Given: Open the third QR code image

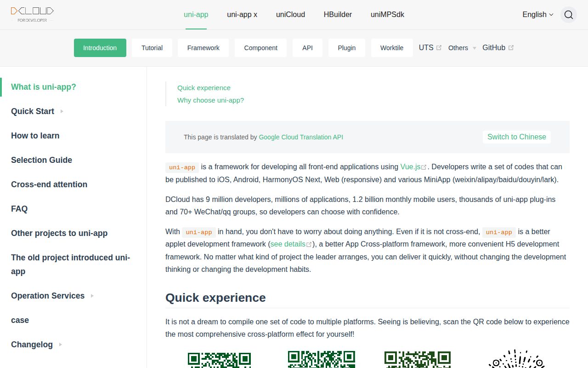Looking at the screenshot, I should tap(418, 359).
